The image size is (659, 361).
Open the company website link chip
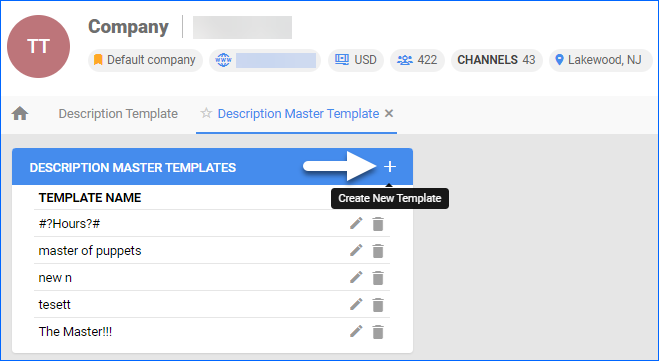[x=265, y=60]
